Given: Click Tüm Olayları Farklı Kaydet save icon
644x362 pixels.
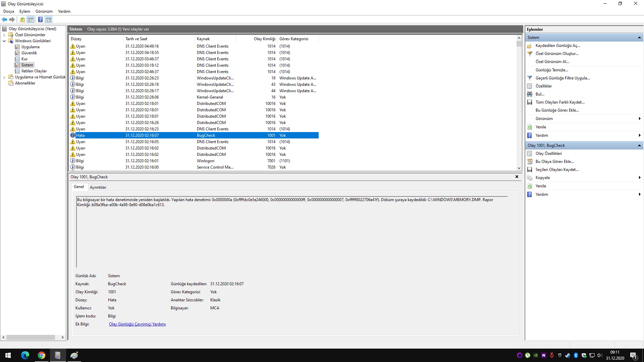Looking at the screenshot, I should (530, 102).
